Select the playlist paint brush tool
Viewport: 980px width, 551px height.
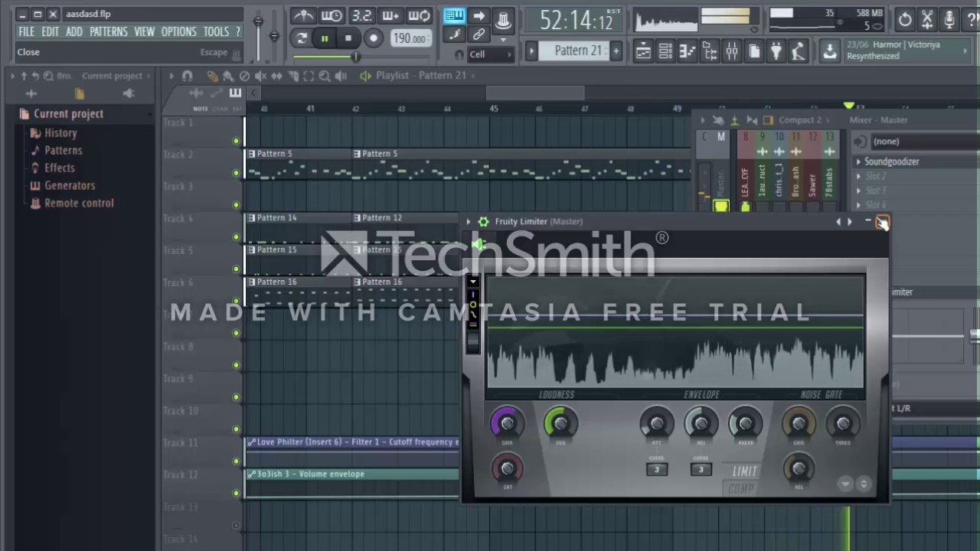228,76
